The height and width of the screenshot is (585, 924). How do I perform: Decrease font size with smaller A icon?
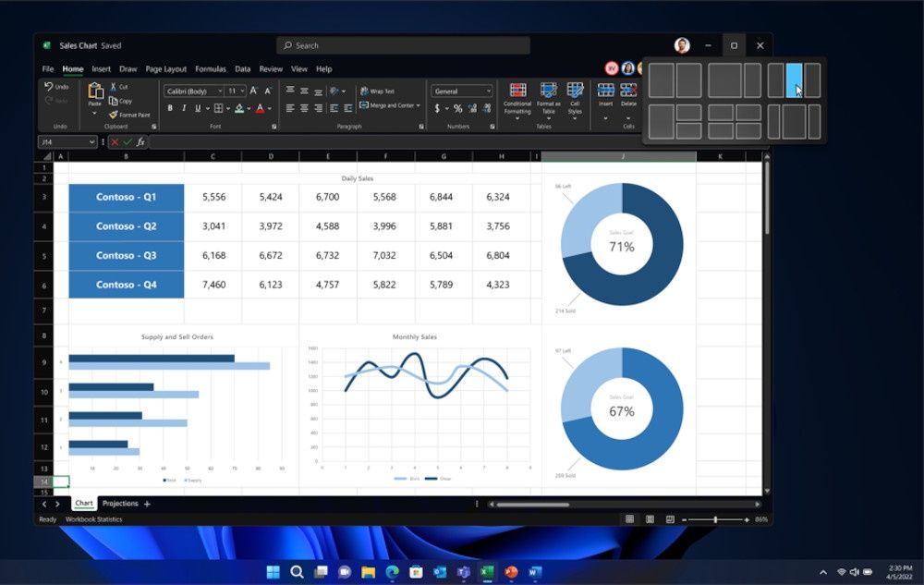click(268, 91)
